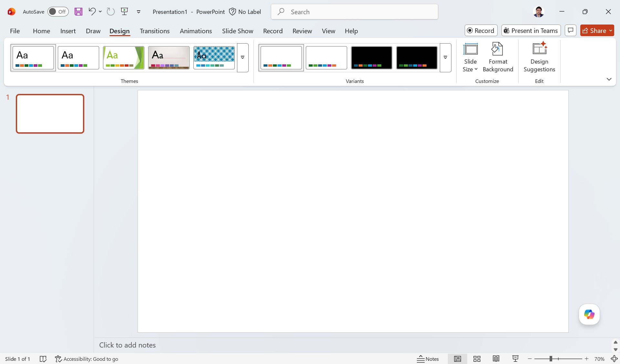This screenshot has height=364, width=620.
Task: Open the No Label sensitivity shield
Action: (x=245, y=12)
